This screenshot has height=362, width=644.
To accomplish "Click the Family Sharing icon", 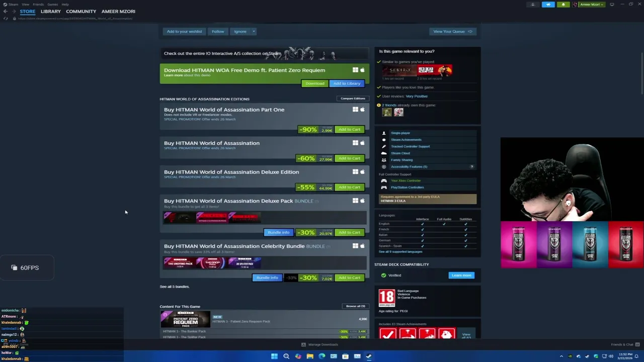I will point(384,160).
